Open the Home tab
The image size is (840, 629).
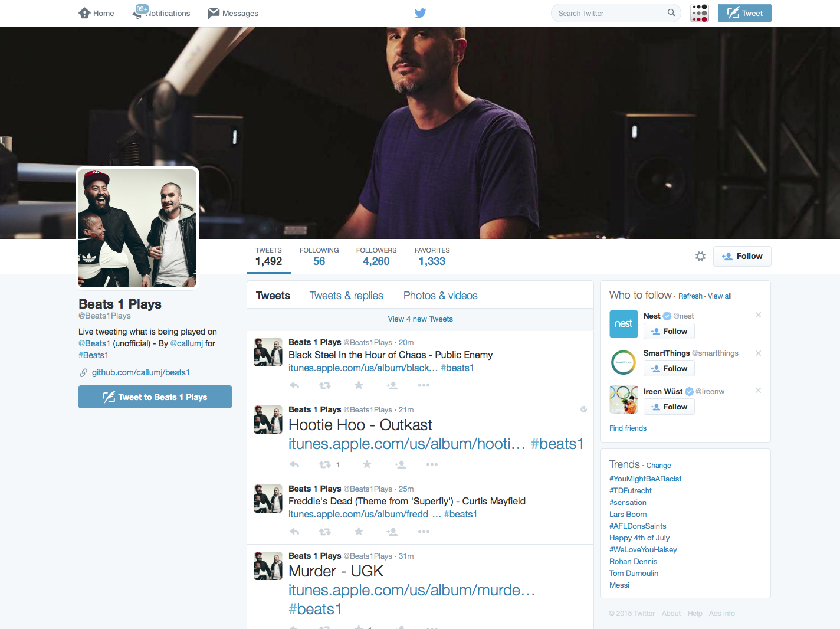coord(96,13)
